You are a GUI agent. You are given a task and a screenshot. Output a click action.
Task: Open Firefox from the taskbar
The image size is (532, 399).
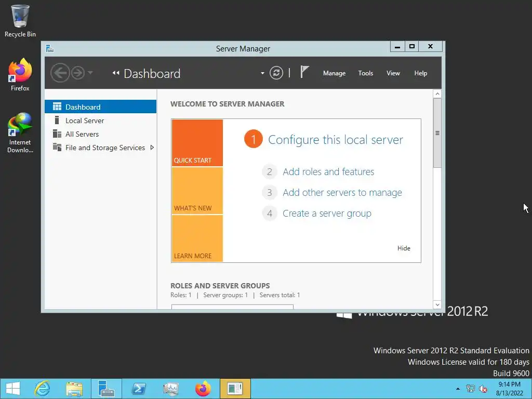pyautogui.click(x=203, y=389)
